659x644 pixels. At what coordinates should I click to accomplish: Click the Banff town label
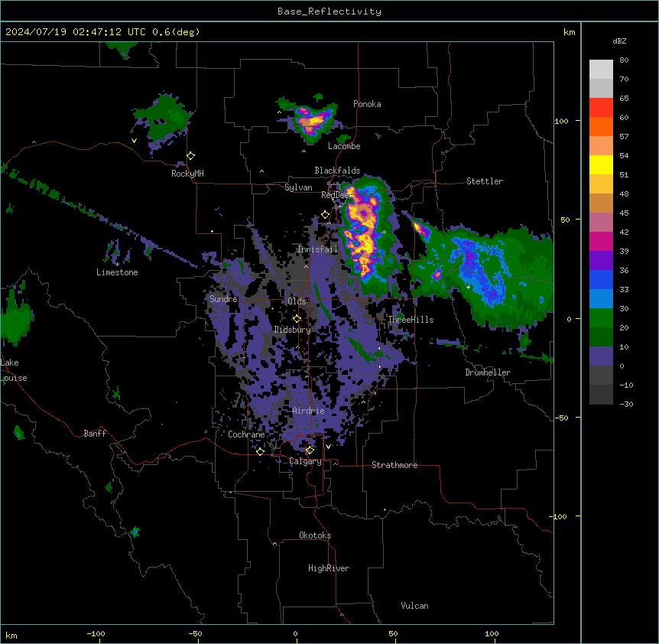95,434
